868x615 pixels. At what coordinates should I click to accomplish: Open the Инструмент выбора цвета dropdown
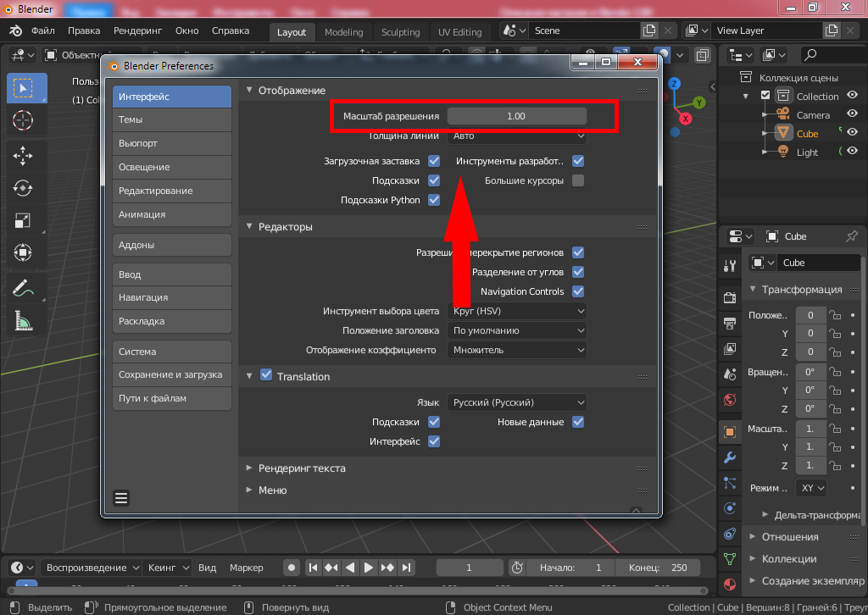[x=518, y=311]
